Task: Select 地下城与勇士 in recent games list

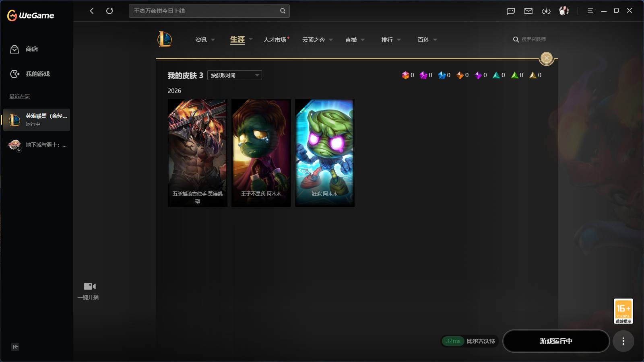Action: 37,145
